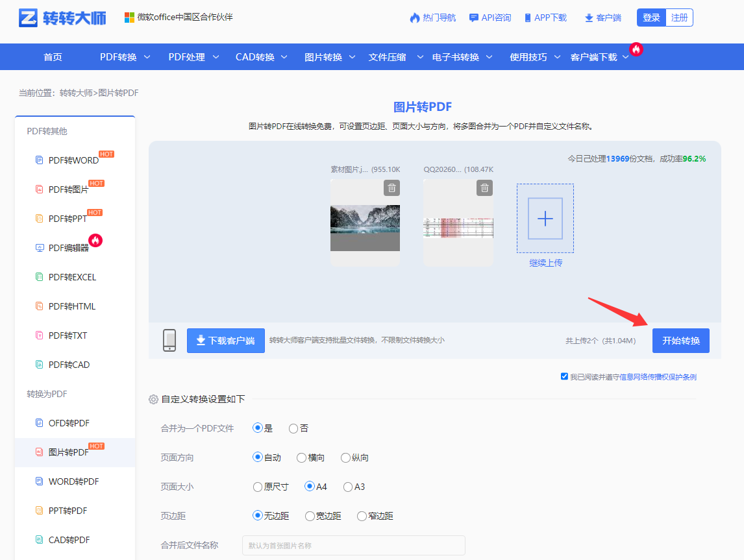This screenshot has width=744, height=560.
Task: Click the PDF转CAD file icon
Action: click(x=40, y=364)
